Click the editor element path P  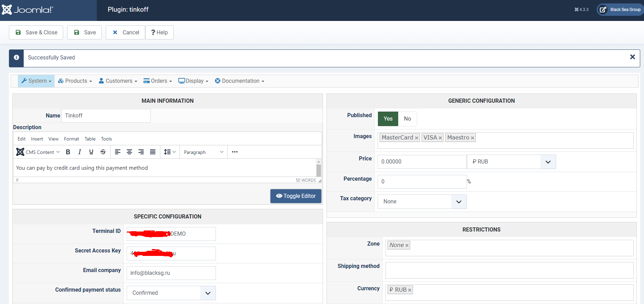[x=17, y=180]
